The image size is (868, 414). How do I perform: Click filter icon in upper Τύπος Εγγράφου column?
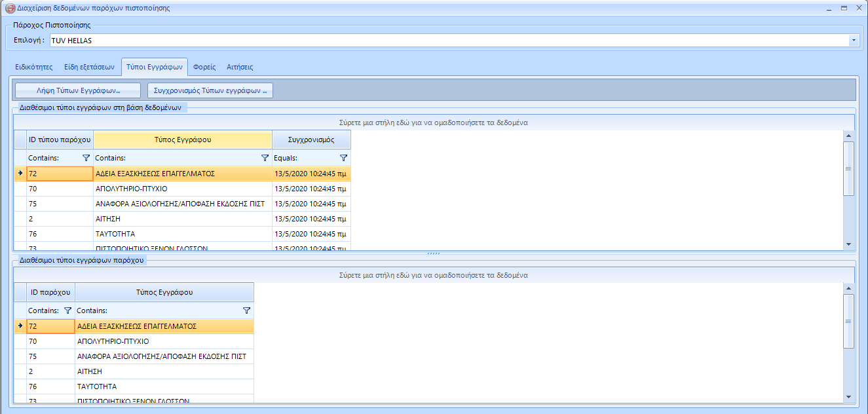click(x=265, y=158)
